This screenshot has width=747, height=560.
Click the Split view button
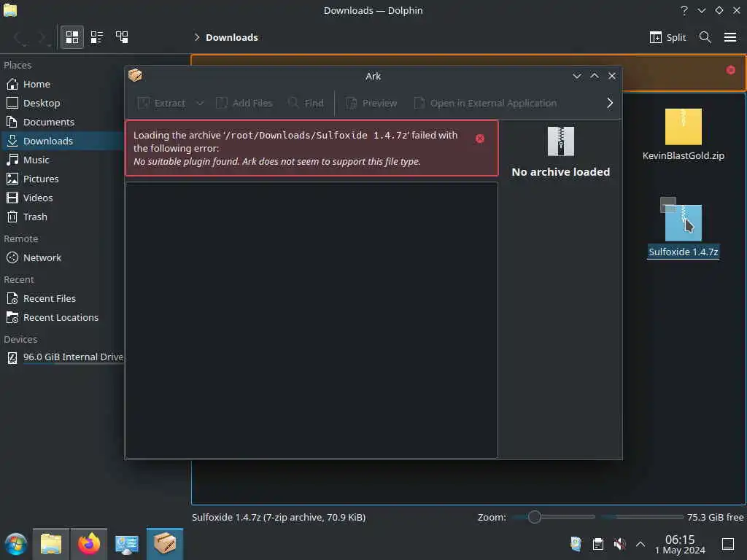668,37
